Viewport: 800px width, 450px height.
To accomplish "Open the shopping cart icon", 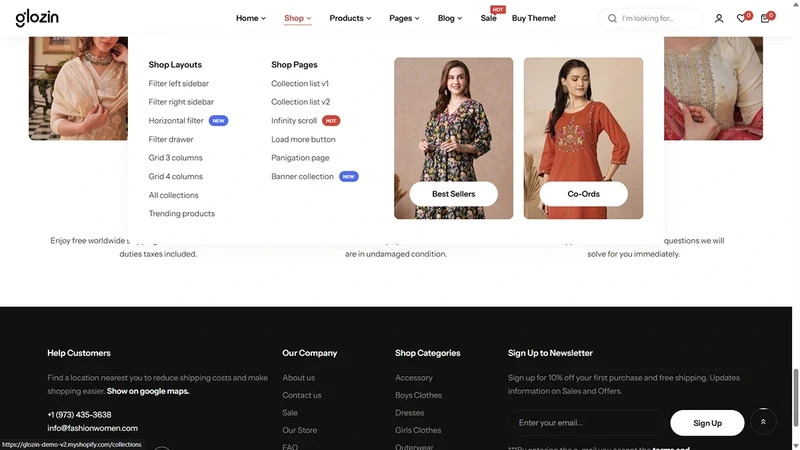I will 765,18.
